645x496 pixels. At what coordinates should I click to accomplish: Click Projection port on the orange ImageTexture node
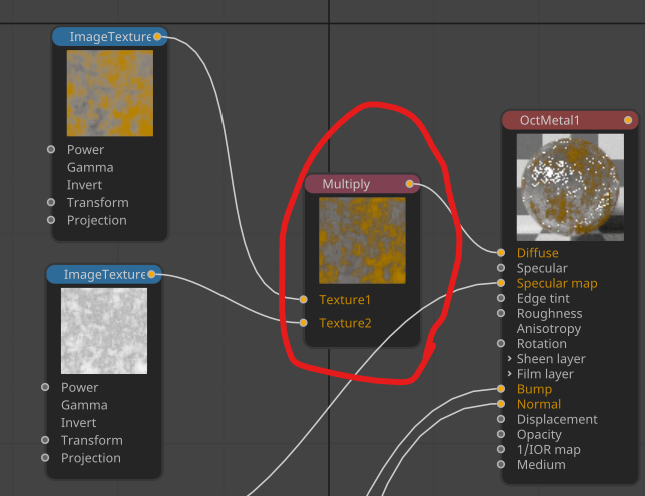(x=51, y=220)
